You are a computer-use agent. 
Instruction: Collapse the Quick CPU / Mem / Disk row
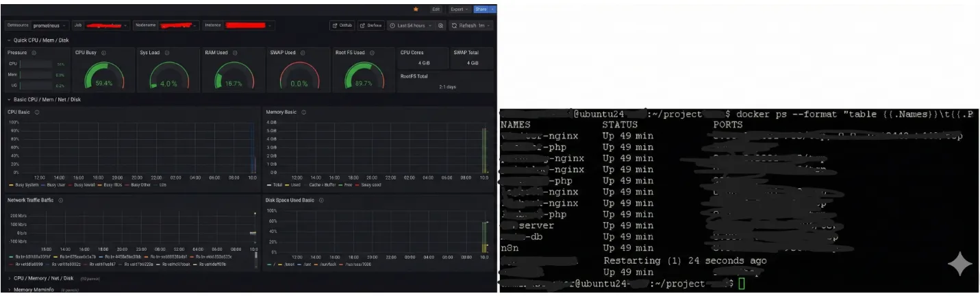coord(38,40)
